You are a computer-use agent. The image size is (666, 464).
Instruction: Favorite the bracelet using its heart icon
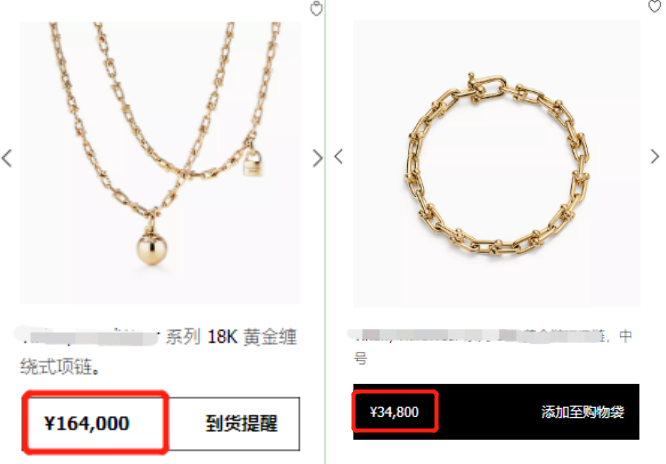pos(655,6)
